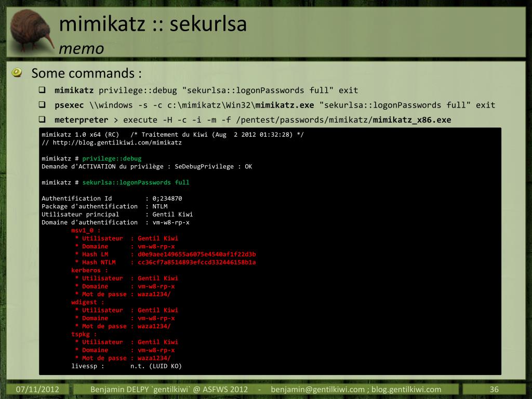
Task: Click the Domaine d'authentification vm-w8-rp-x line
Action: (x=116, y=222)
